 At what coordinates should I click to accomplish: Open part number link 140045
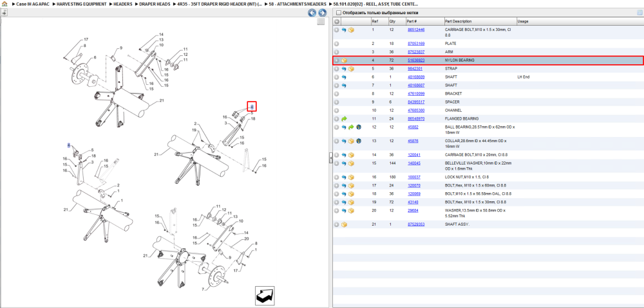[413, 163]
